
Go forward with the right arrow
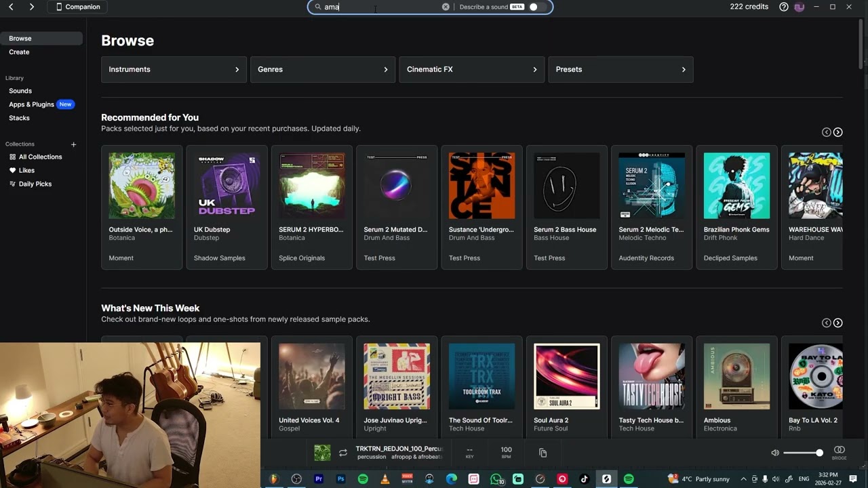coord(32,7)
